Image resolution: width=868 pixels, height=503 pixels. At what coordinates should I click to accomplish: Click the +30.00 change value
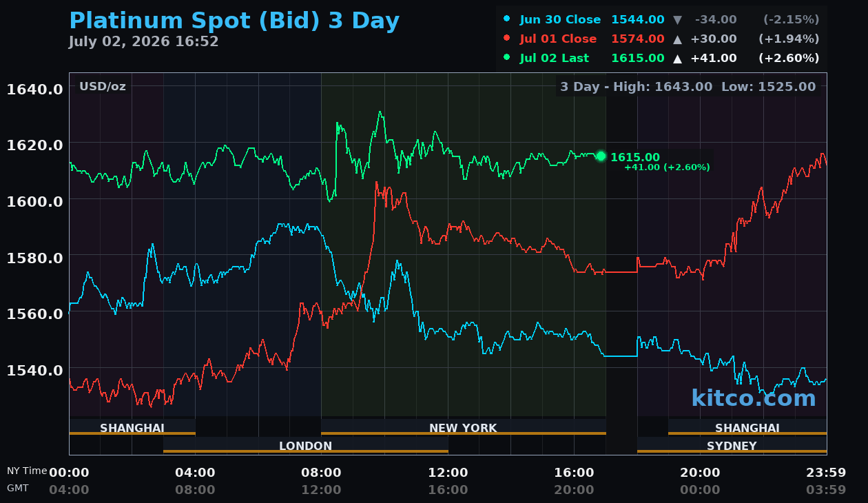714,39
